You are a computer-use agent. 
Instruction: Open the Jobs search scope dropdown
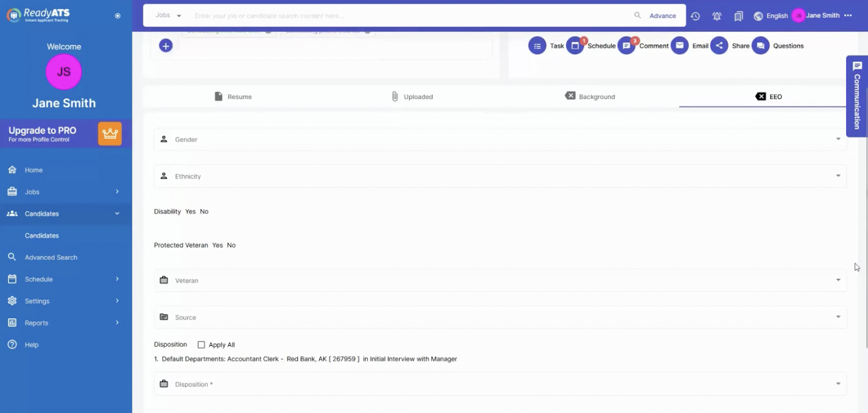click(168, 15)
